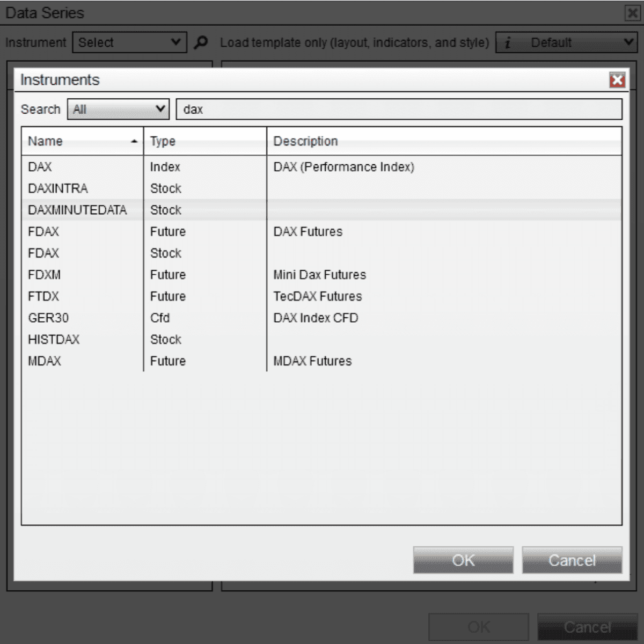Click the Mini Dax Futures description
This screenshot has height=644, width=644.
[319, 275]
